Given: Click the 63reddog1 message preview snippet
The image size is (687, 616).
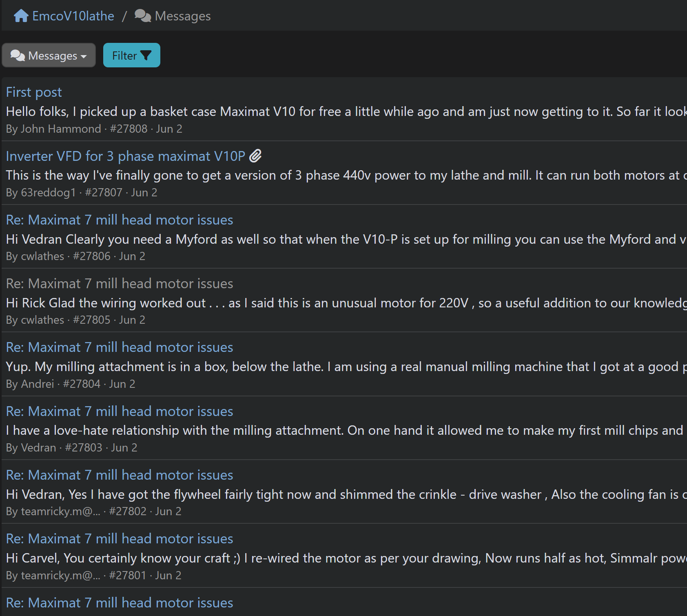Looking at the screenshot, I should tap(346, 175).
